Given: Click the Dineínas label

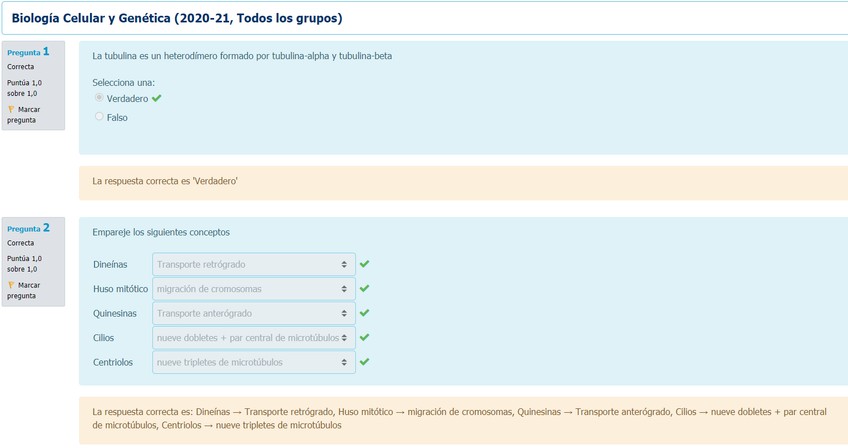Looking at the screenshot, I should (110, 265).
